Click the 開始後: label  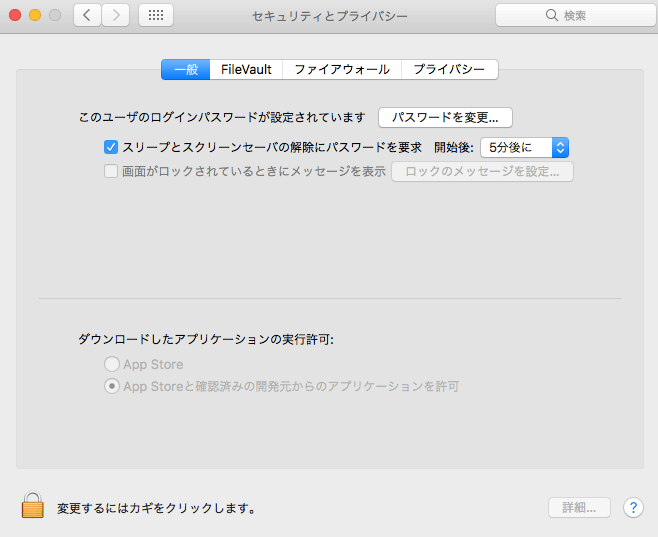tap(454, 147)
